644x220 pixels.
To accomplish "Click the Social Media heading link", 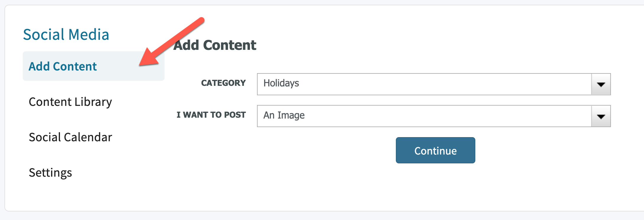I will 66,35.
